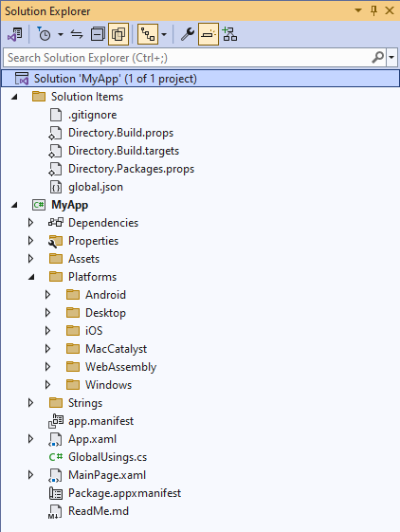Open the Pending Changes Filter

(44, 34)
